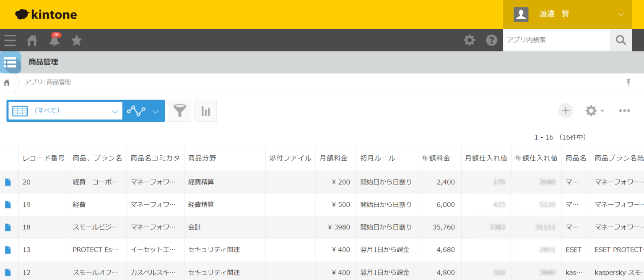Image resolution: width=644 pixels, height=280 pixels.
Task: Open the help question mark icon
Action: 491,40
